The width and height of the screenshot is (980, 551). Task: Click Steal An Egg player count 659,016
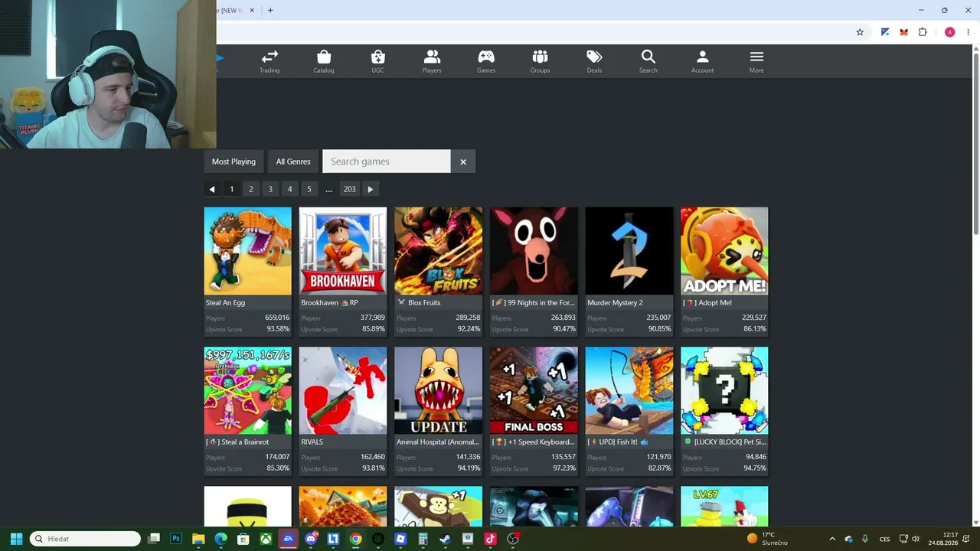(277, 318)
